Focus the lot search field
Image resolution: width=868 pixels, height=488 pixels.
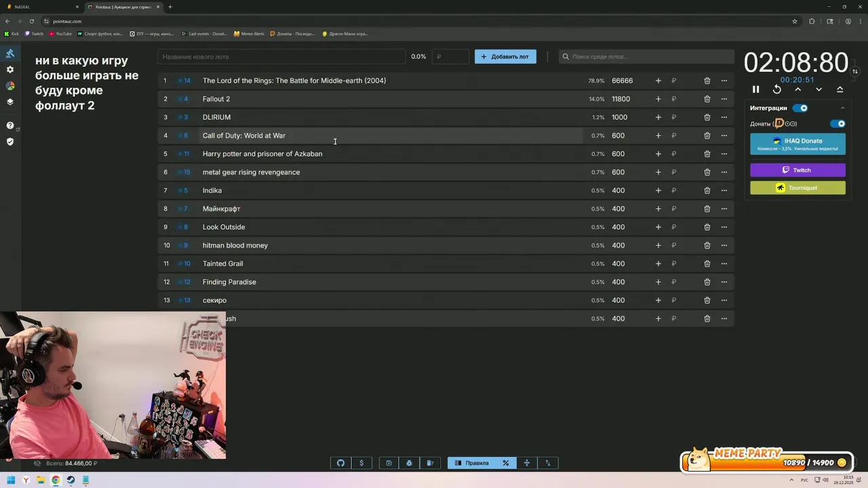click(646, 57)
